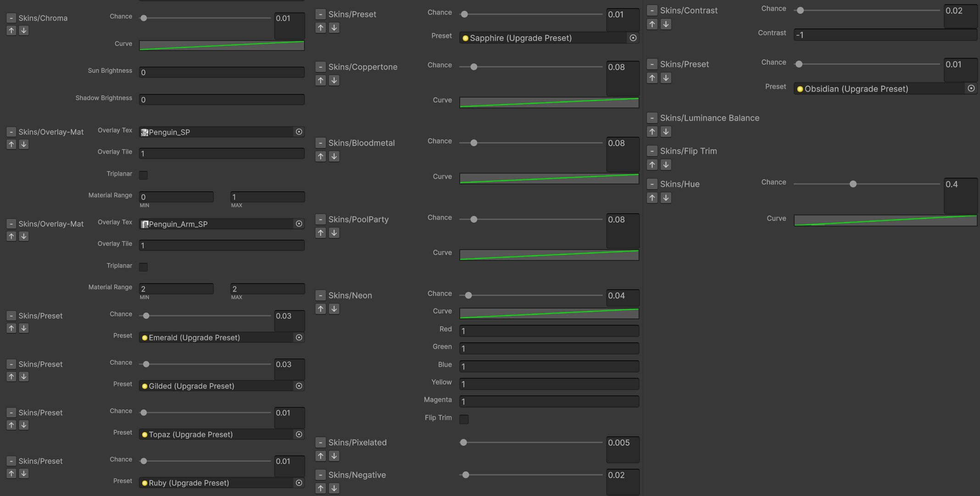This screenshot has width=980, height=496.
Task: Click the Sun Brightness input field
Action: 222,72
